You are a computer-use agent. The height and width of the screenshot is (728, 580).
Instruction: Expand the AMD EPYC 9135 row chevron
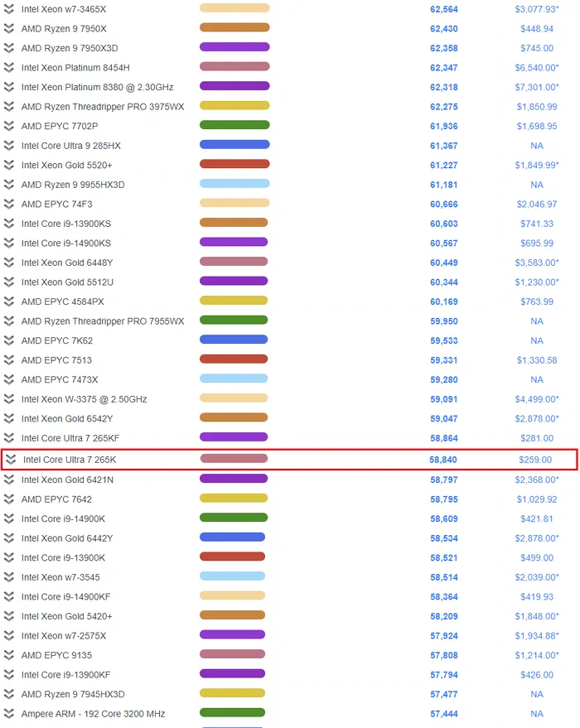9,655
